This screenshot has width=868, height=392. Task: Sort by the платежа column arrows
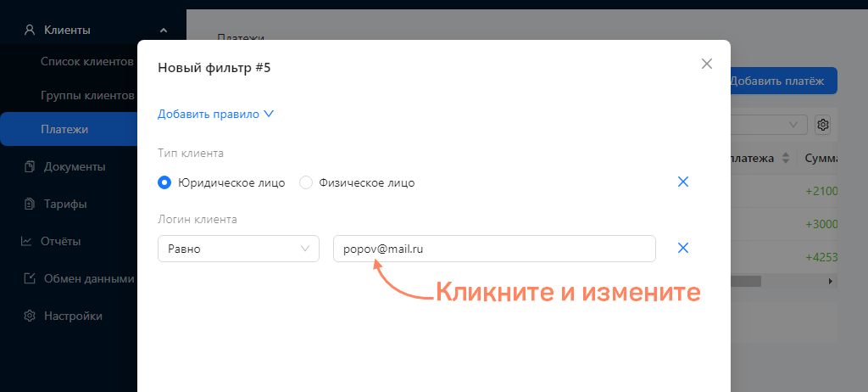pyautogui.click(x=785, y=159)
